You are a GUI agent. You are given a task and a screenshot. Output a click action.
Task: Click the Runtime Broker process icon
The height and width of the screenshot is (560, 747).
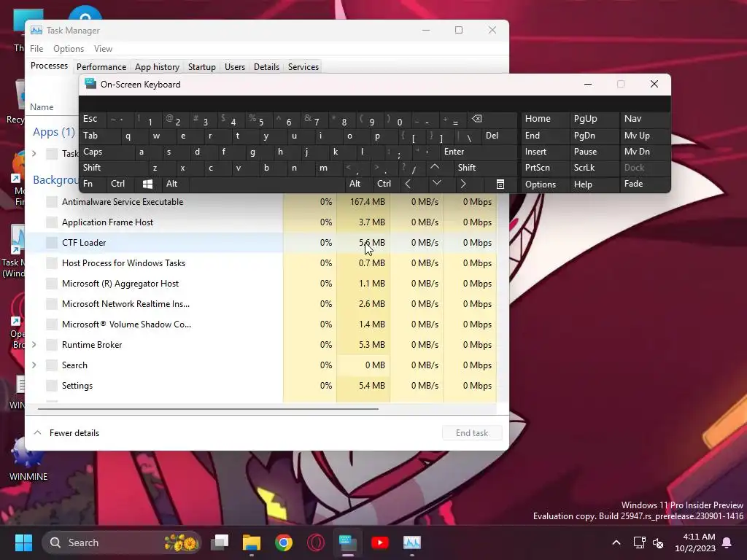(52, 344)
